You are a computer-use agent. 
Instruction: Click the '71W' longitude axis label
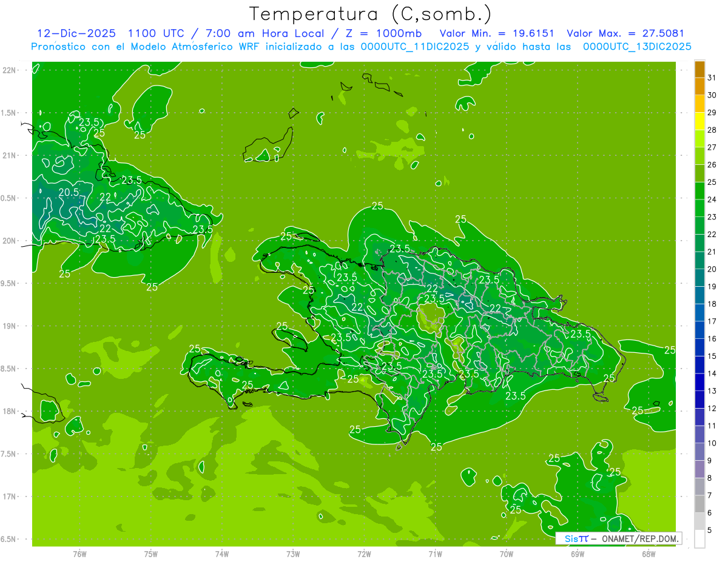(x=435, y=554)
